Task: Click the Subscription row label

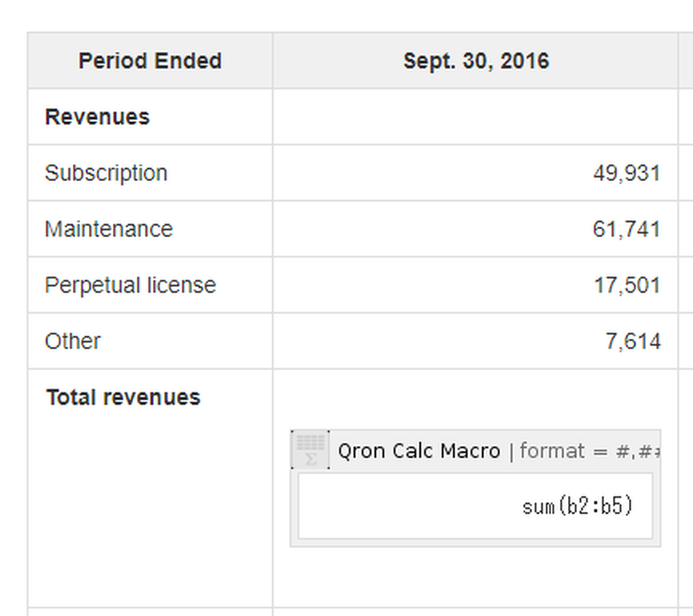Action: (105, 172)
